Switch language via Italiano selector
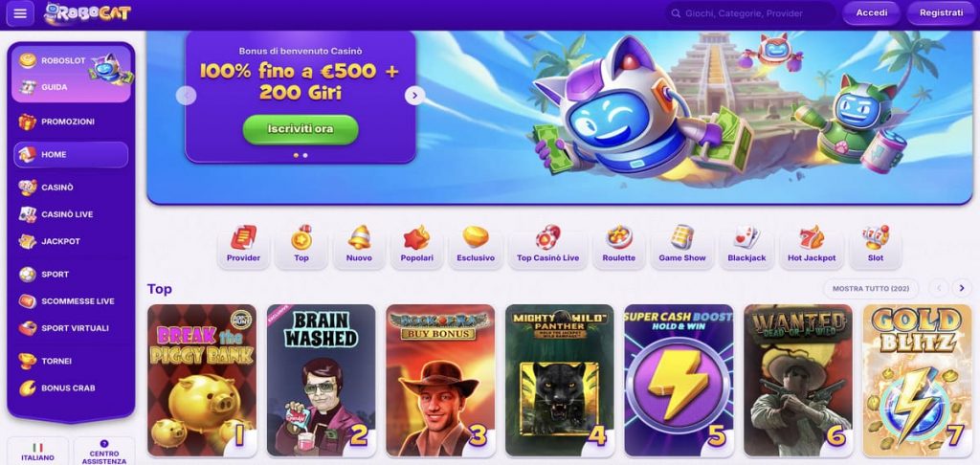 [x=37, y=452]
